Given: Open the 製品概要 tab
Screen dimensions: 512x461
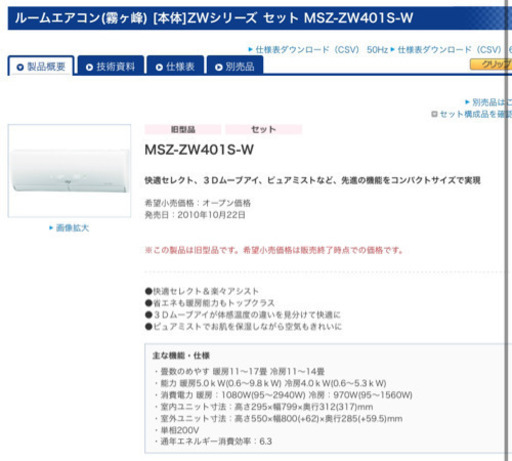Looking at the screenshot, I should [x=40, y=66].
